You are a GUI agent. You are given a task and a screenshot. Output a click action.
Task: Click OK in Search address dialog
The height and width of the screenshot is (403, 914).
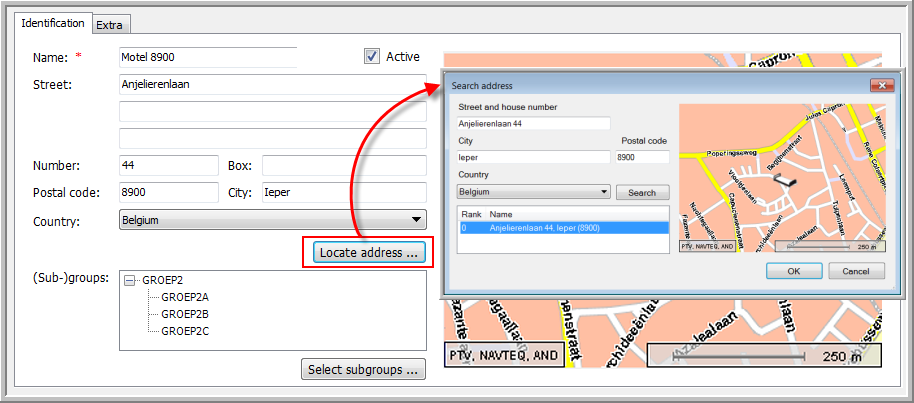(x=793, y=271)
